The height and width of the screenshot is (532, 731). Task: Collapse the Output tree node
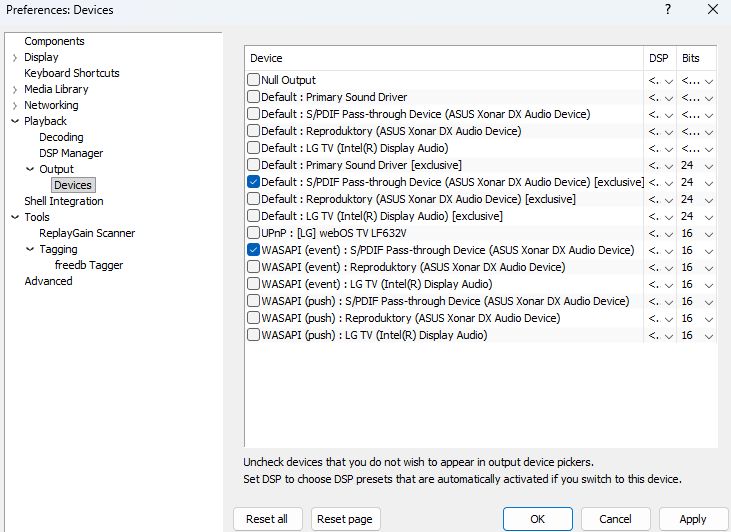(x=30, y=169)
